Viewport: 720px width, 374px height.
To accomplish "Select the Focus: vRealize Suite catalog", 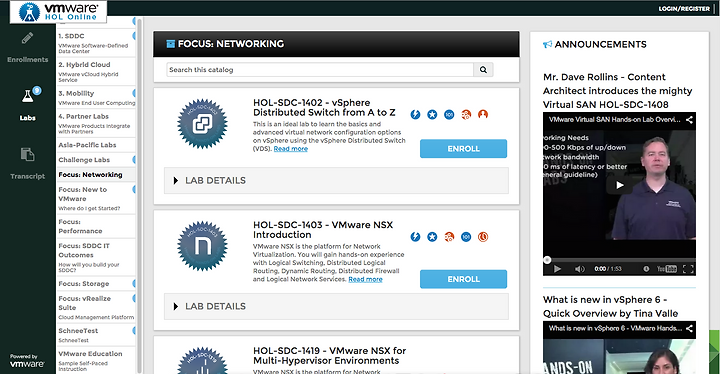I will (96, 307).
